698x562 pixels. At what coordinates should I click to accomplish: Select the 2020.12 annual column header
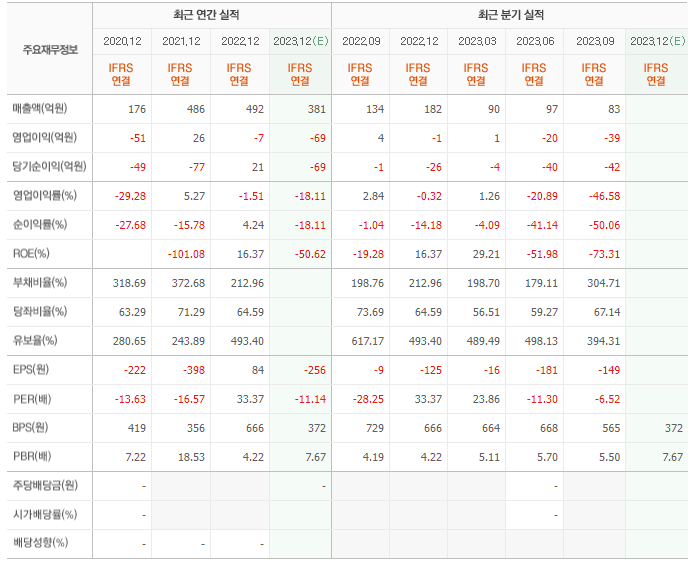[122, 41]
